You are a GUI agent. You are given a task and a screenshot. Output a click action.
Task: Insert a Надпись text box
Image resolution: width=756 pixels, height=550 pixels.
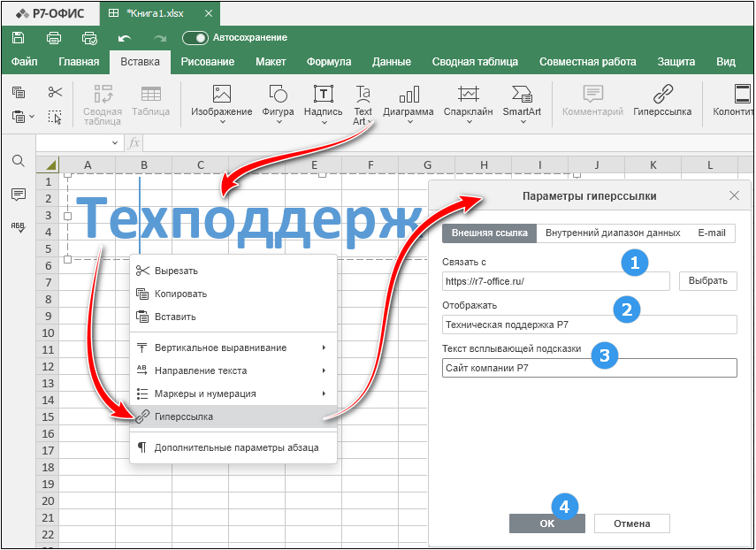tap(324, 105)
